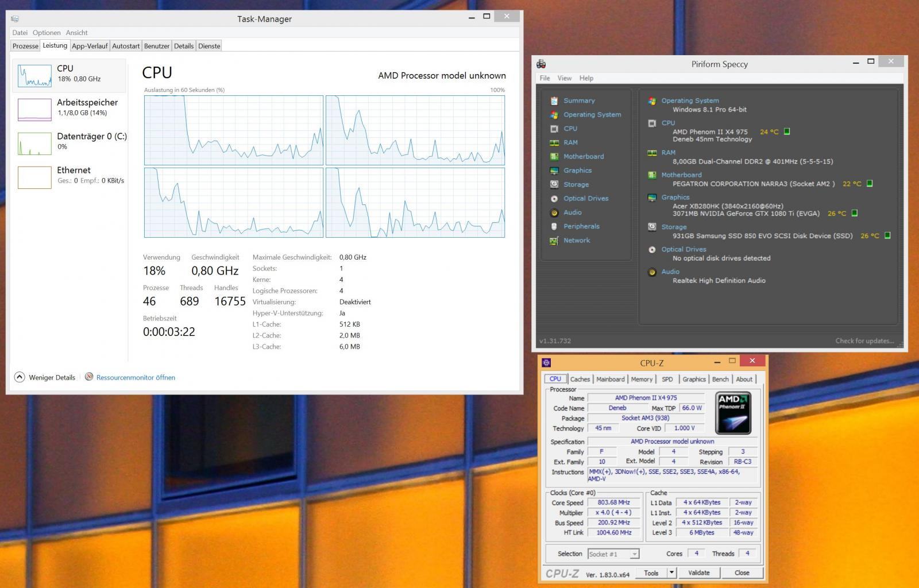The width and height of the screenshot is (919, 588).
Task: Click green CPU temperature indicator in Speccy
Action: pyautogui.click(x=787, y=131)
